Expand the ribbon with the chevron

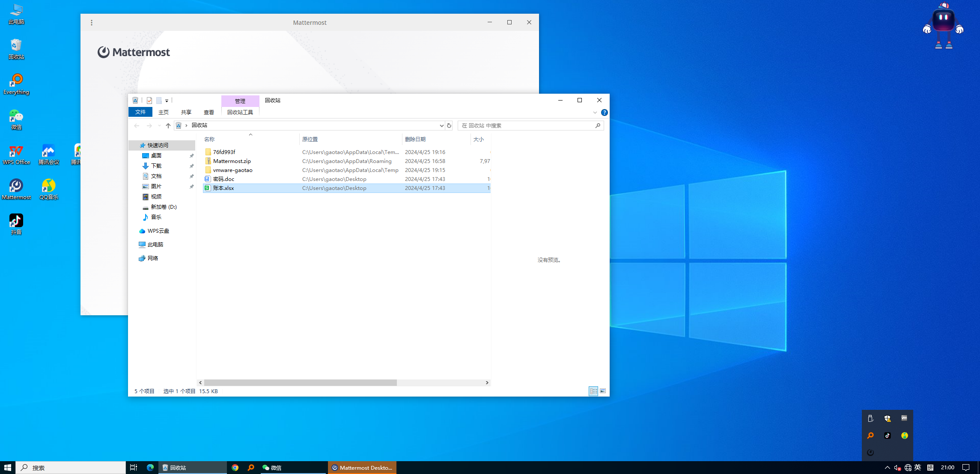tap(595, 113)
